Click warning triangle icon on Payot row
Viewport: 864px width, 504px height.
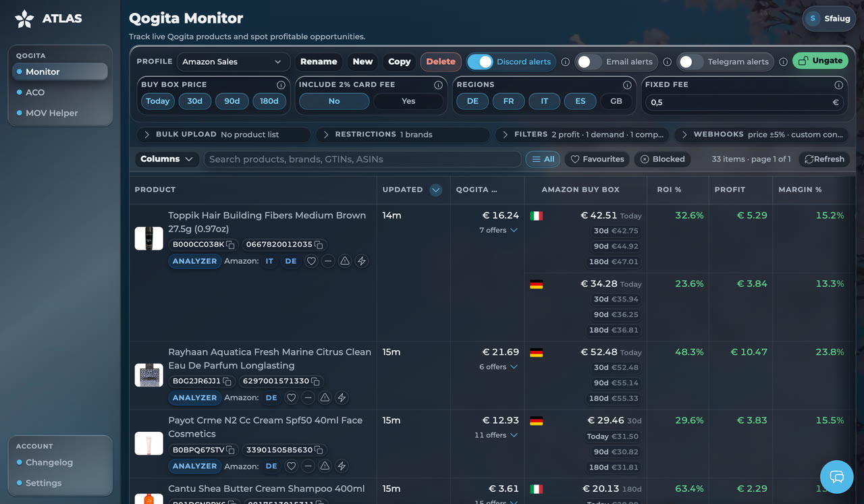coord(325,466)
